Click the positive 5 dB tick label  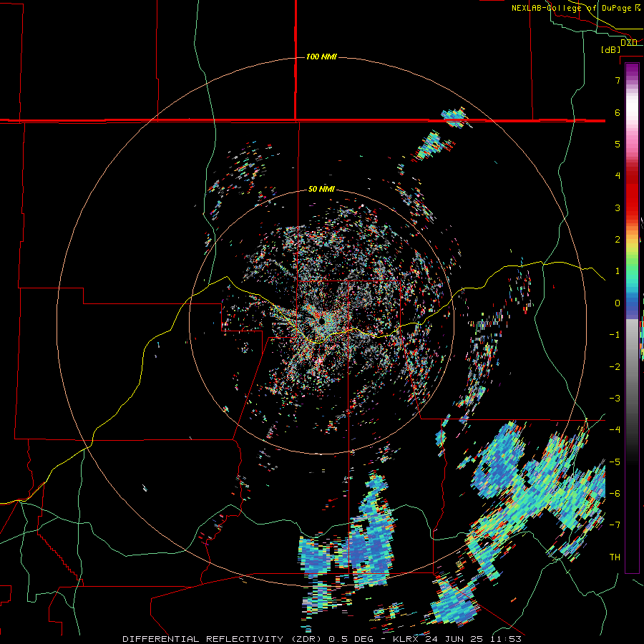click(x=618, y=144)
